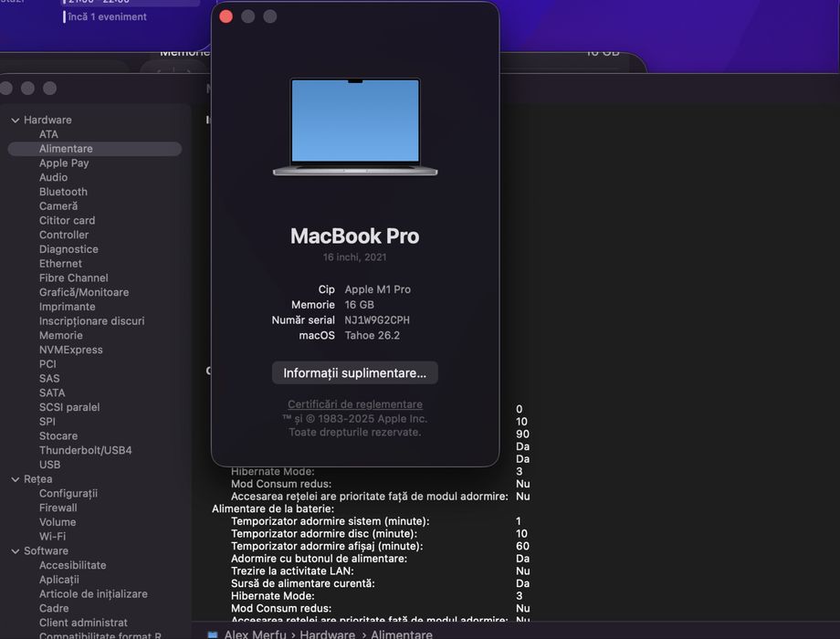Close the About This Mac window
Screen dimensions: 840x639
click(x=226, y=16)
